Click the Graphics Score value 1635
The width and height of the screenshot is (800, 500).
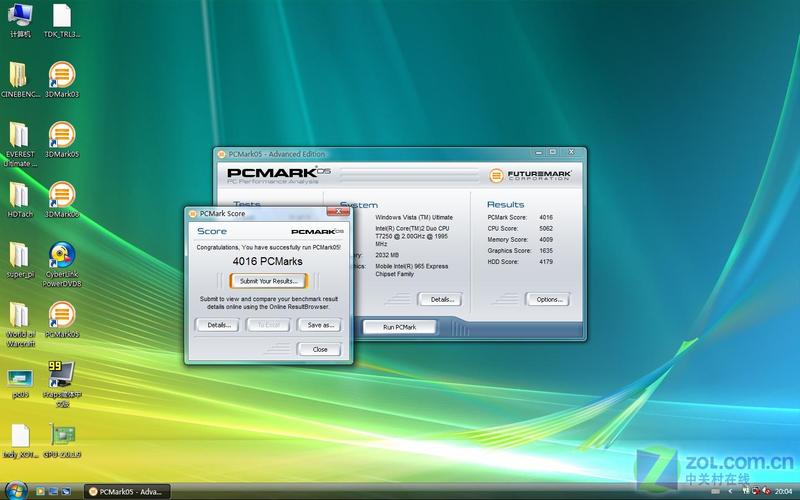546,251
